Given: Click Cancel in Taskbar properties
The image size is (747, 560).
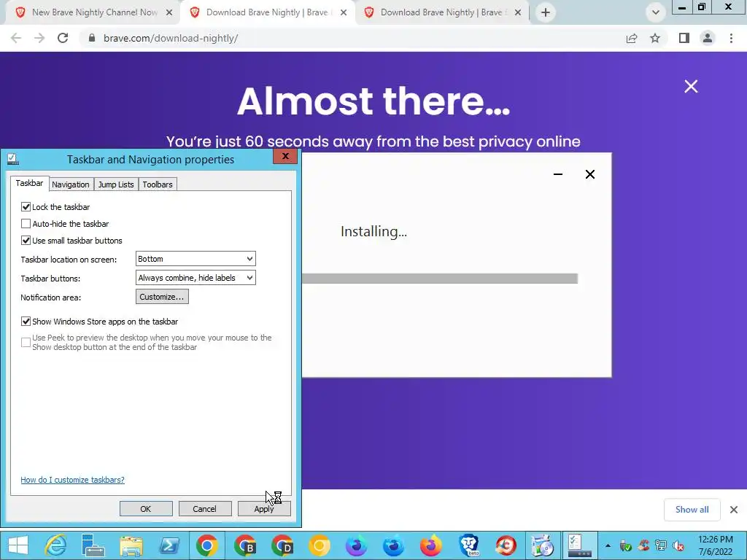Looking at the screenshot, I should point(205,508).
